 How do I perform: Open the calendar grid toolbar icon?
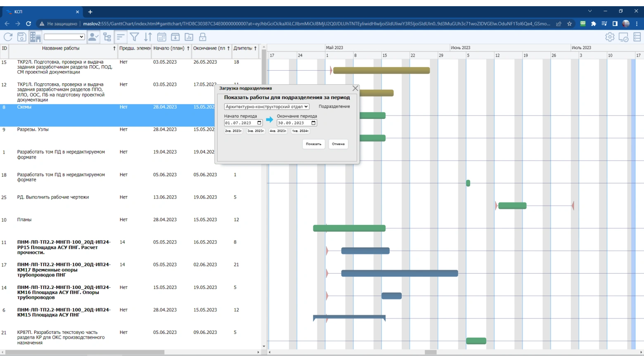[161, 37]
